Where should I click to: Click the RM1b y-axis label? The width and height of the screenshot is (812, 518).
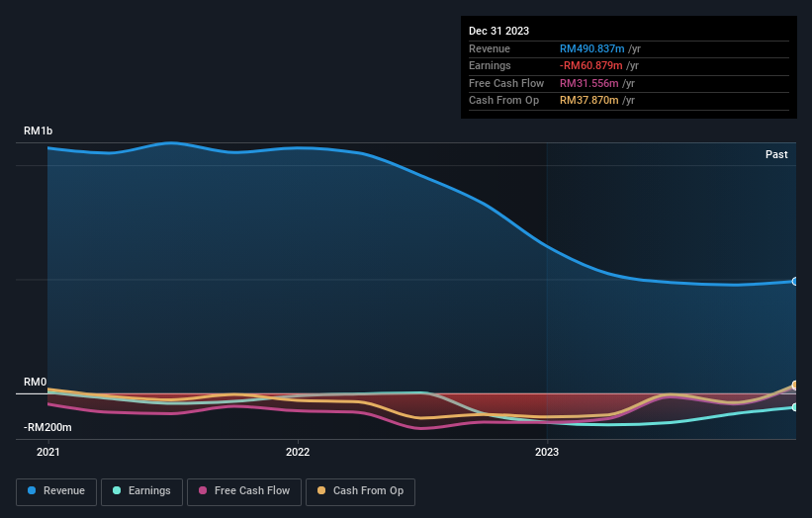tap(38, 130)
